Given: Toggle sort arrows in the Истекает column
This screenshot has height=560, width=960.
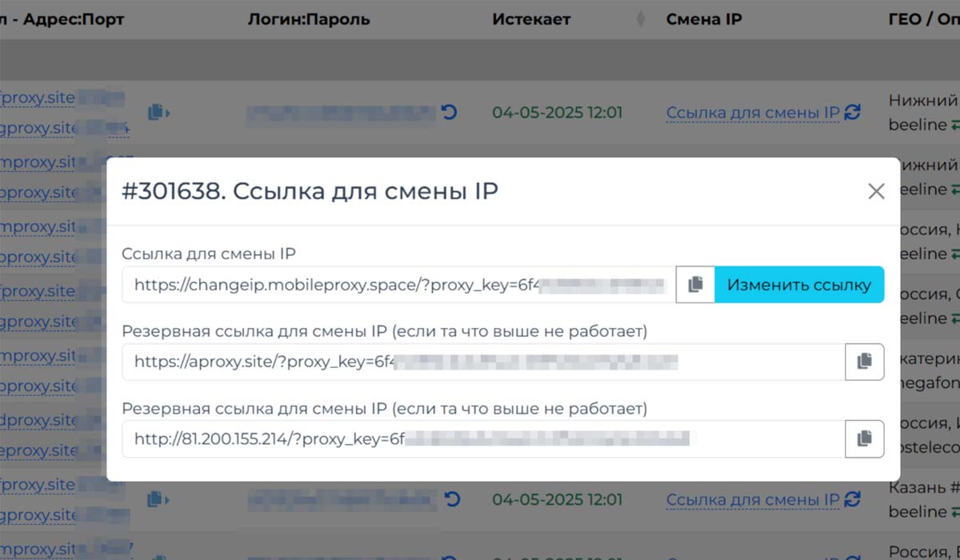Looking at the screenshot, I should 639,20.
